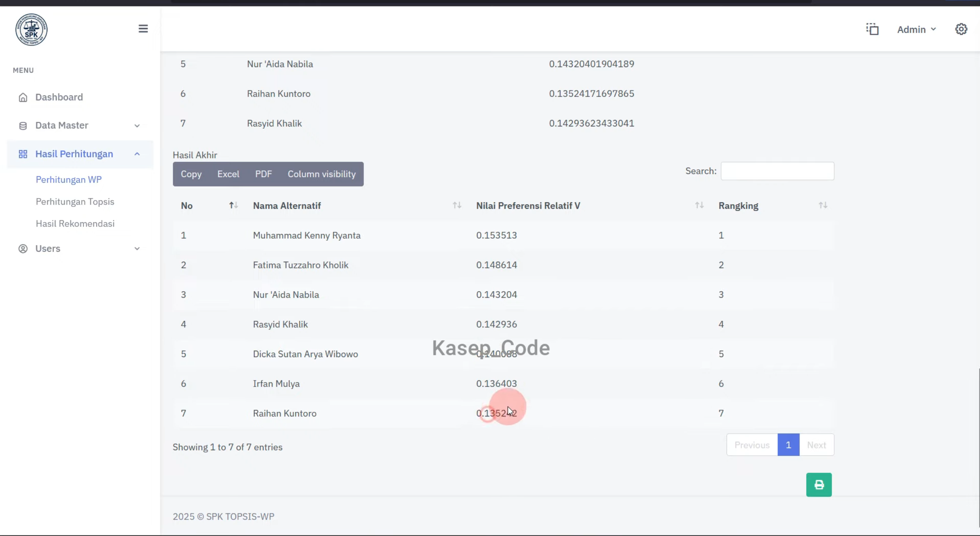
Task: Click the SPK logo in the sidebar
Action: [31, 30]
